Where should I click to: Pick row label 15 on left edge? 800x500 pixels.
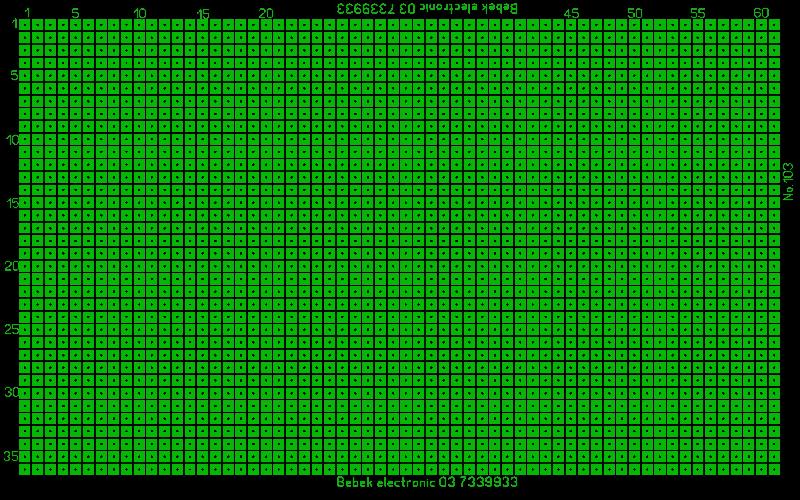[x=11, y=203]
